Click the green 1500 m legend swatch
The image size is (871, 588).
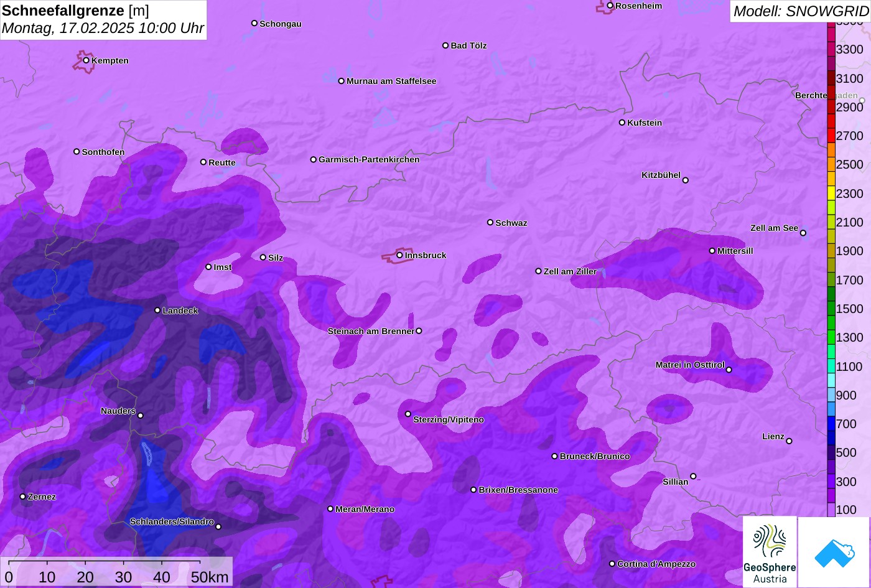click(x=831, y=309)
